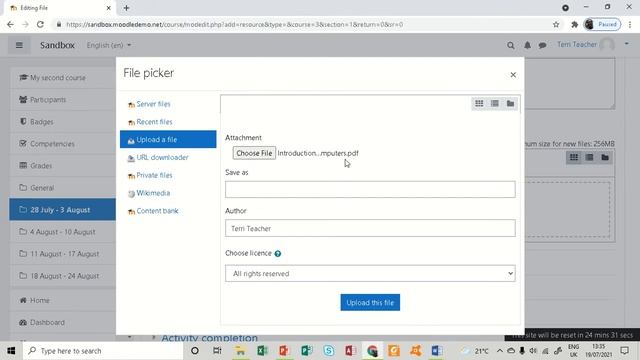Image resolution: width=640 pixels, height=360 pixels.
Task: Switch File picker to list view
Action: 495,104
